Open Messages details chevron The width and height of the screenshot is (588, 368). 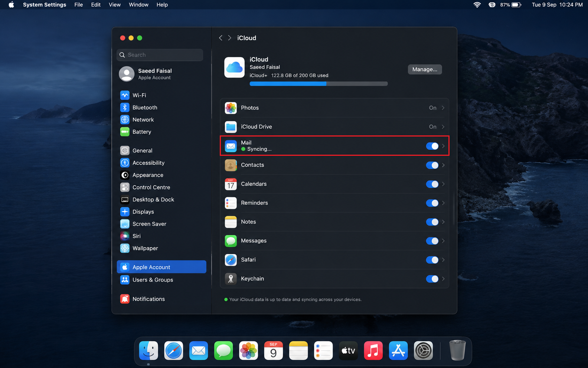[x=443, y=241]
